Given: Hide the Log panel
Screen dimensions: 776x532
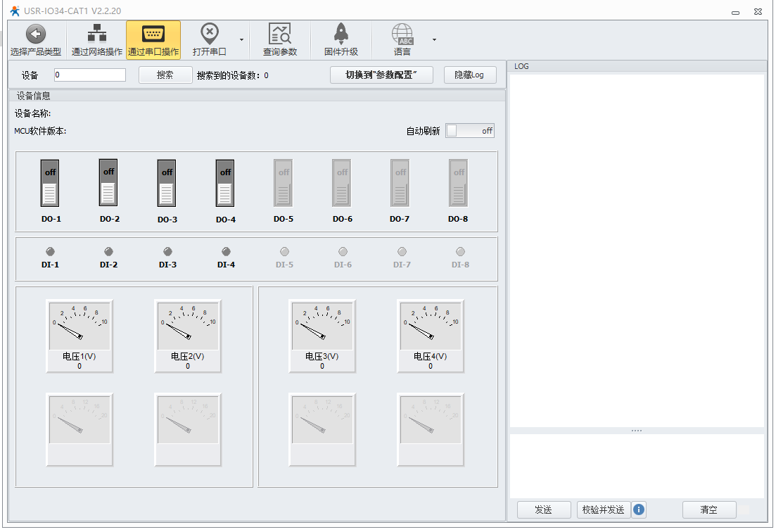Looking at the screenshot, I should [x=470, y=75].
